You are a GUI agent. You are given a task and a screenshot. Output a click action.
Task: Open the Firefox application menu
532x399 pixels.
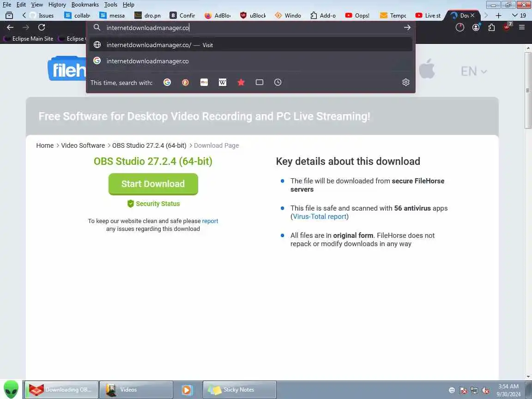click(x=522, y=27)
